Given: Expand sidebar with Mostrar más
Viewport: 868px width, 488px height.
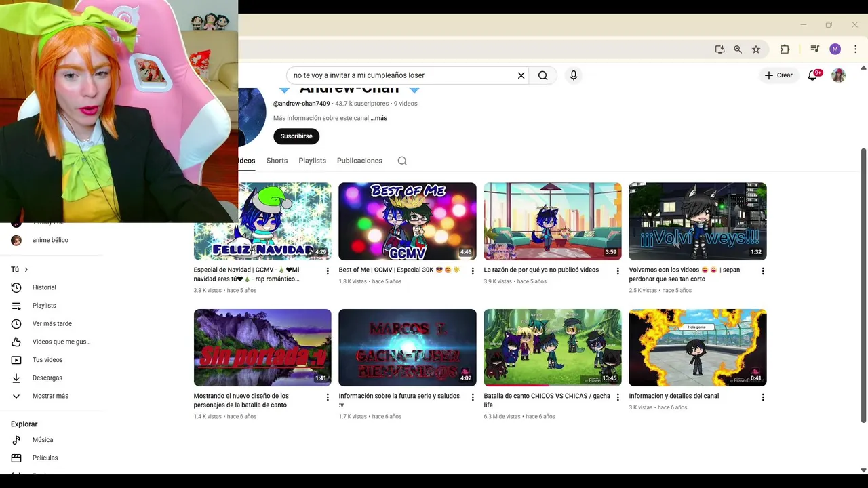Looking at the screenshot, I should 51,396.
